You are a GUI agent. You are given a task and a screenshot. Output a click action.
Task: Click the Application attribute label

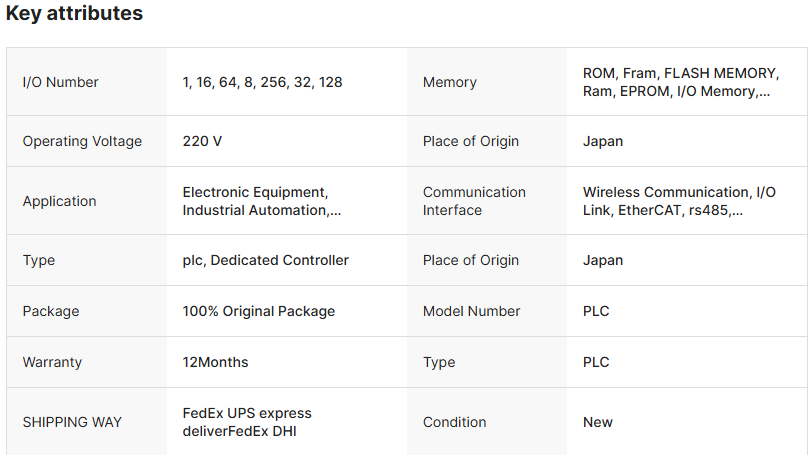coord(60,201)
